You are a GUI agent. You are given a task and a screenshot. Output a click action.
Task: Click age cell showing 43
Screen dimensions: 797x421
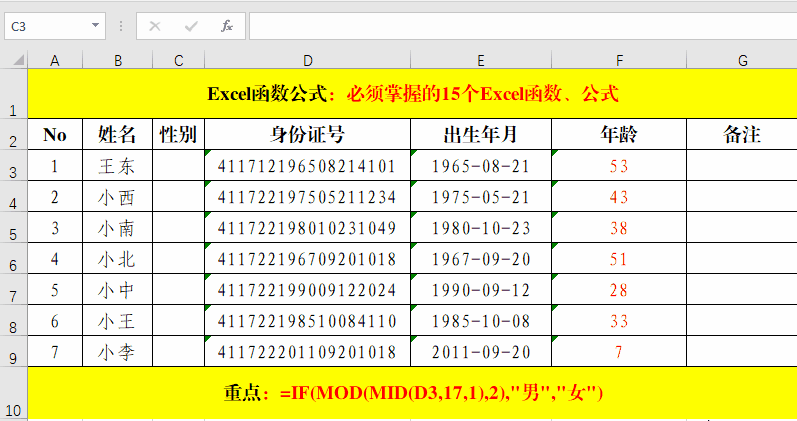(619, 196)
